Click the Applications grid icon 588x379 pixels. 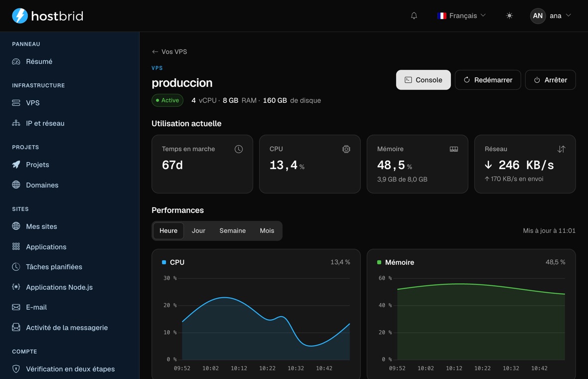[16, 246]
